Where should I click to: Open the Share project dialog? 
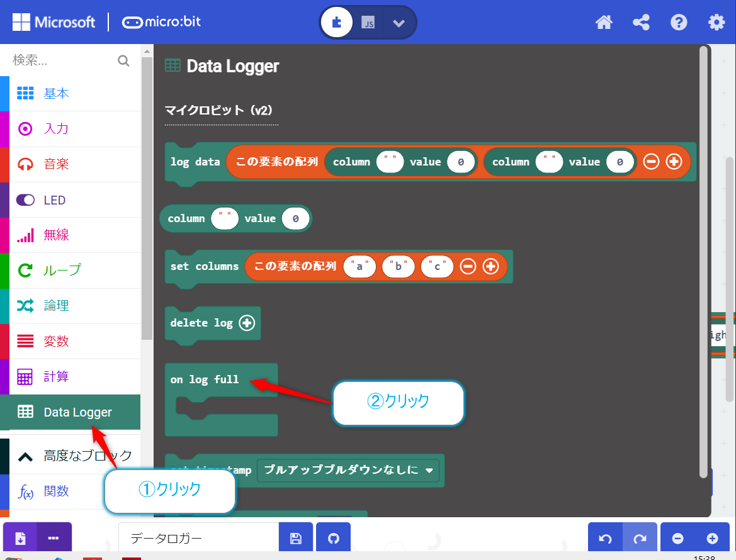[641, 22]
